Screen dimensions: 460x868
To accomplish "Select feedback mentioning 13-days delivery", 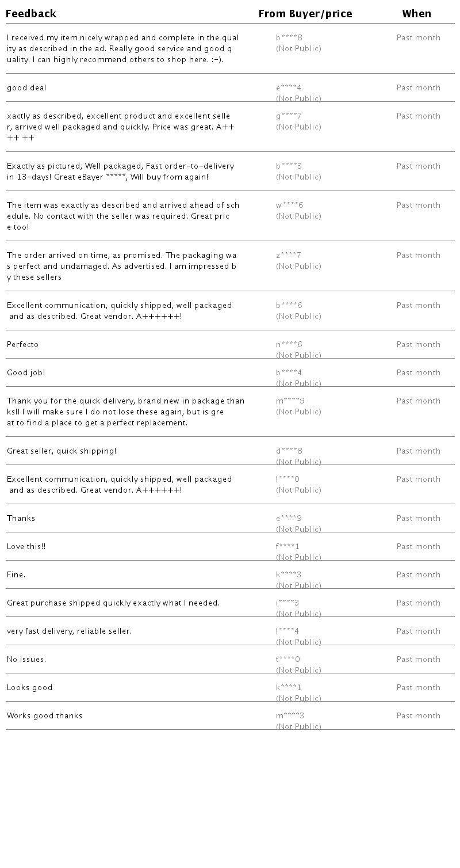I will tap(120, 172).
